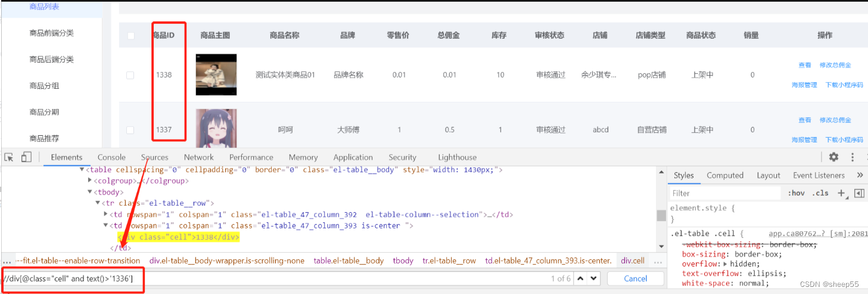This screenshot has width=868, height=294.
Task: Open the DevTools three-dot customize menu
Action: tap(853, 157)
